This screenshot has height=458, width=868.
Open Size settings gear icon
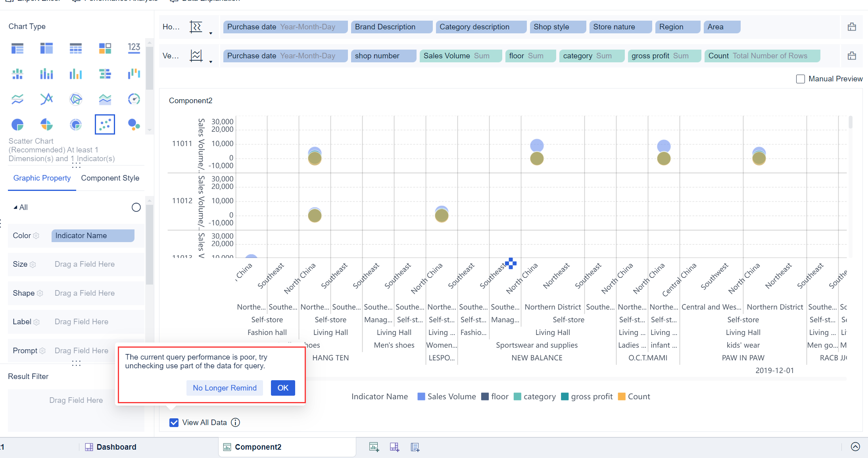pyautogui.click(x=33, y=264)
